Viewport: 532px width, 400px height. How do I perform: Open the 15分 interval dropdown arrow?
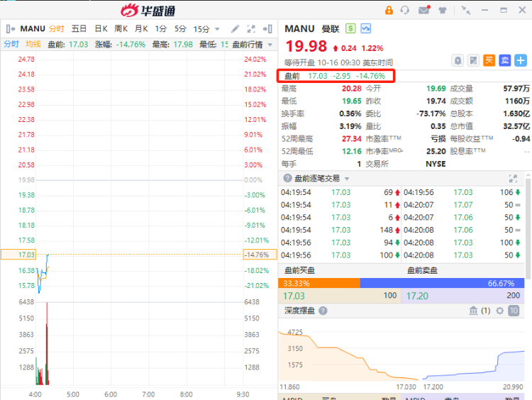coord(217,29)
